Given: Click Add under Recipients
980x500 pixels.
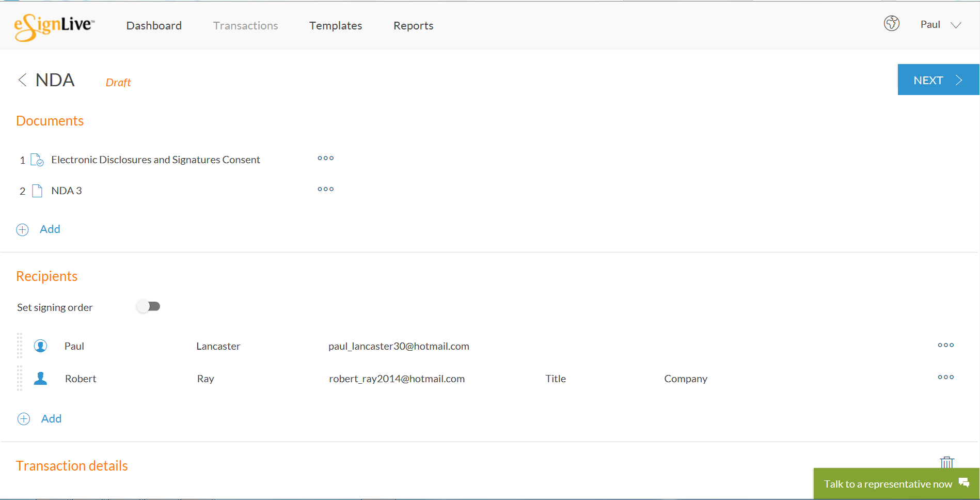Looking at the screenshot, I should (51, 418).
